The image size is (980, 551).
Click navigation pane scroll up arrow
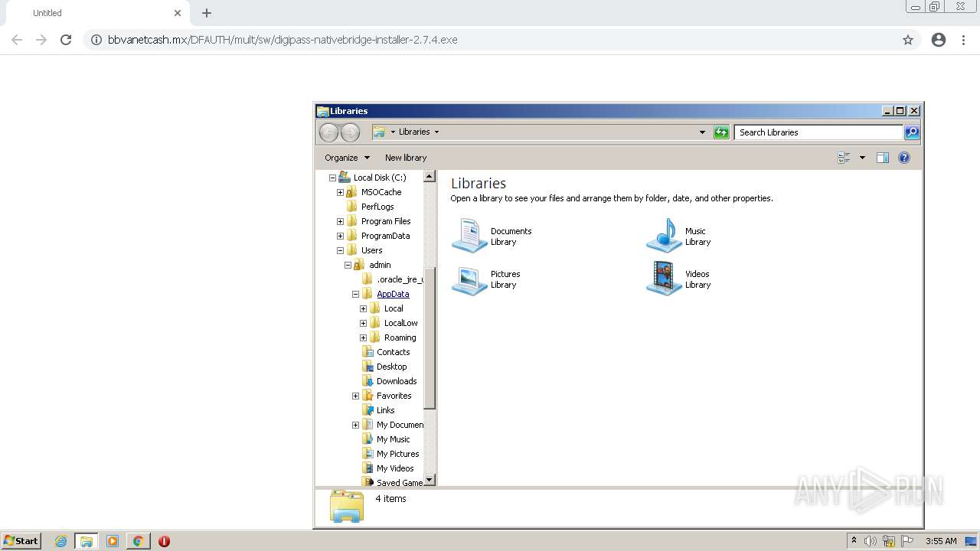pyautogui.click(x=430, y=177)
